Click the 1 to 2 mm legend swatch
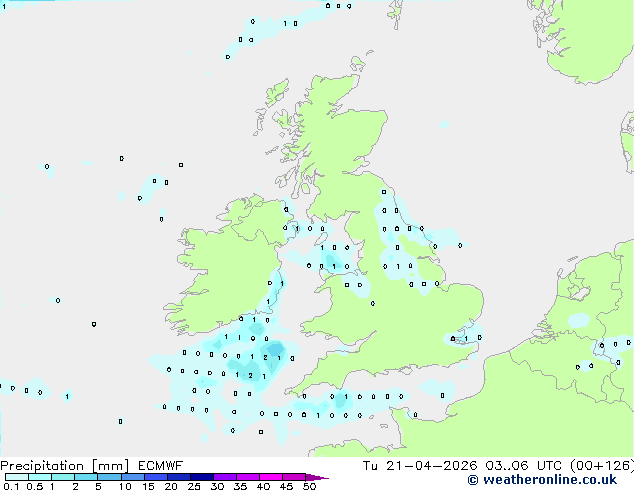This screenshot has height=490, width=634. click(x=63, y=477)
